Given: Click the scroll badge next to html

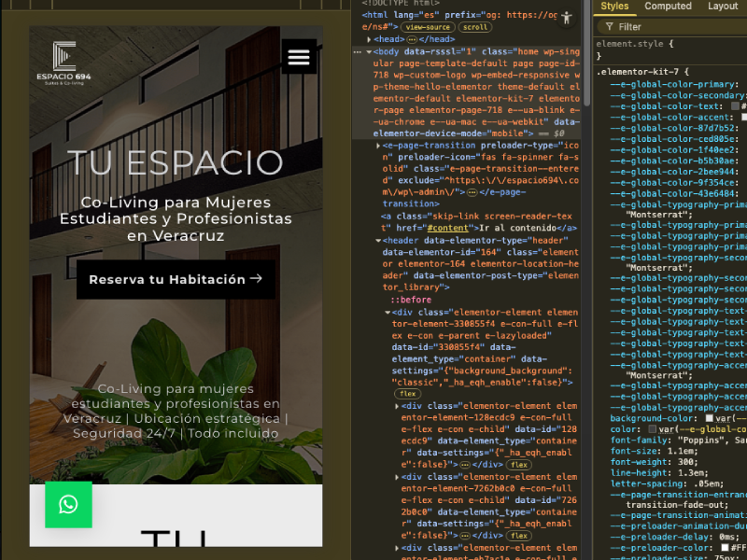Looking at the screenshot, I should tap(475, 27).
